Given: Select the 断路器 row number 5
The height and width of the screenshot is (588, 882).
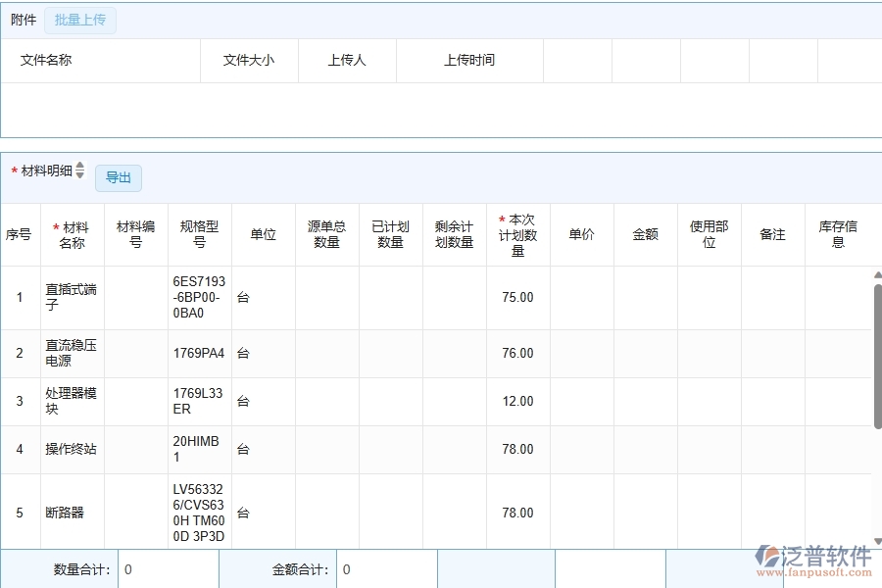Looking at the screenshot, I should 20,513.
